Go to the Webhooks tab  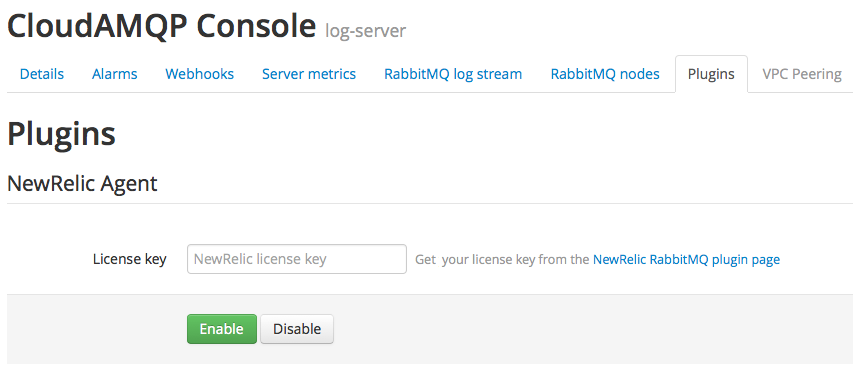point(200,74)
